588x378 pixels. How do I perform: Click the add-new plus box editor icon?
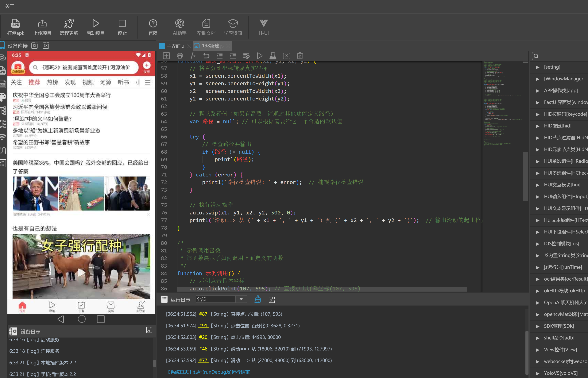pos(166,56)
